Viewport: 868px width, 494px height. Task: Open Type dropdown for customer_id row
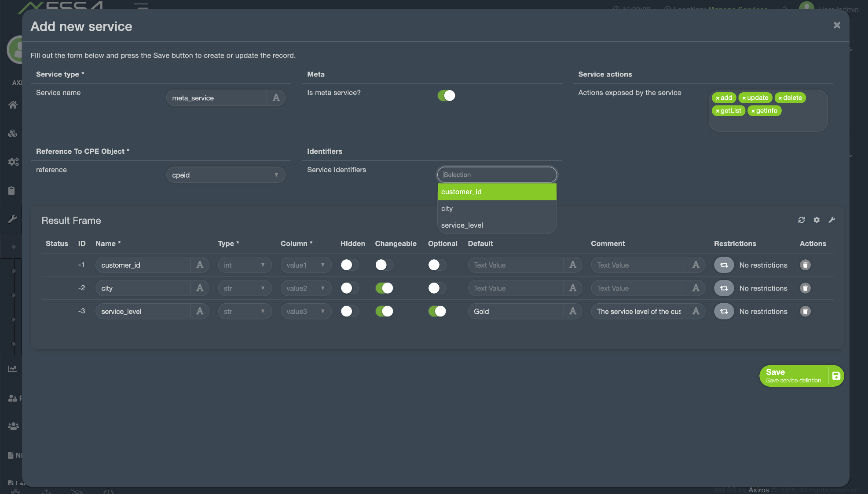click(x=245, y=265)
